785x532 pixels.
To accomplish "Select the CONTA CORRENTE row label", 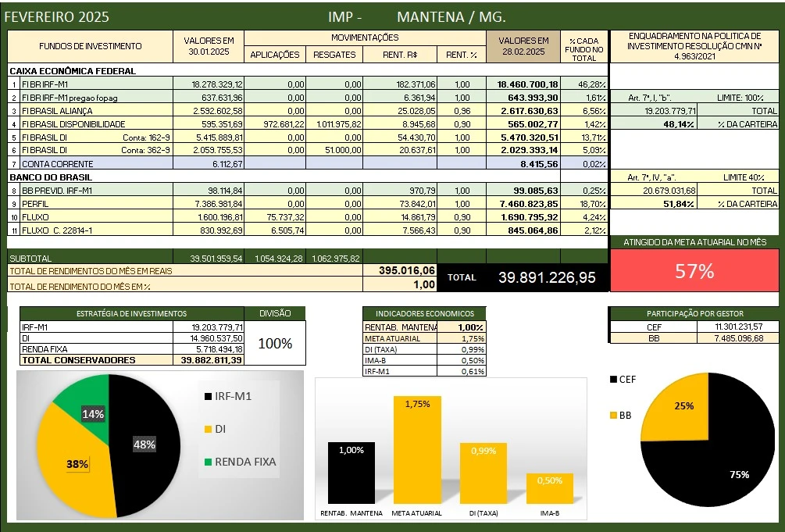I will pos(57,164).
